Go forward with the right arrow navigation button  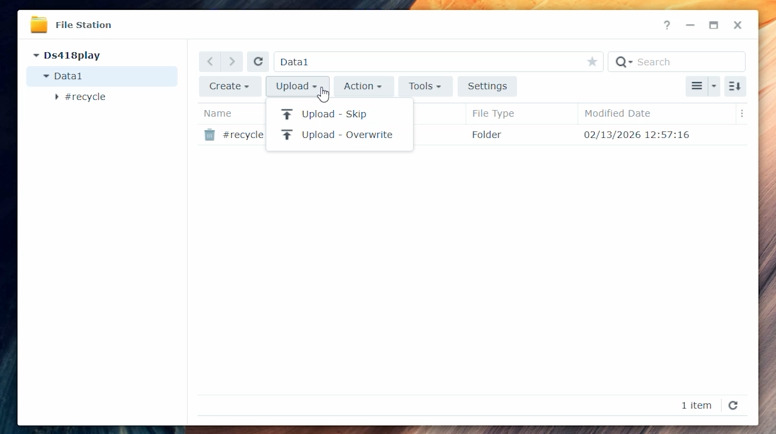click(x=232, y=62)
